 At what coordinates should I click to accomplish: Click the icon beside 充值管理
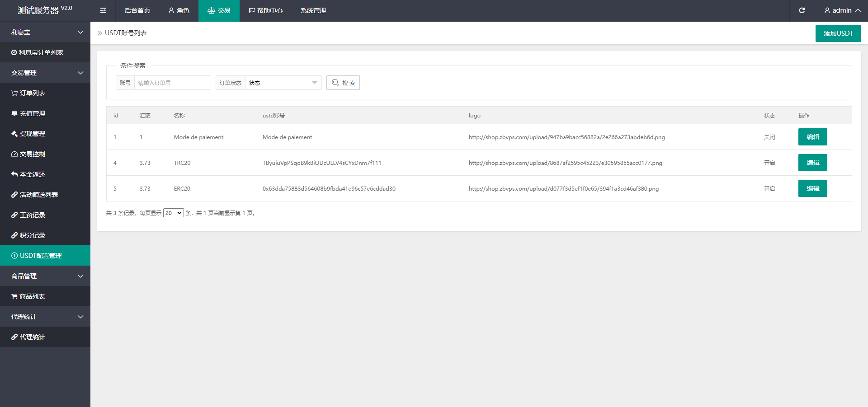pos(14,113)
